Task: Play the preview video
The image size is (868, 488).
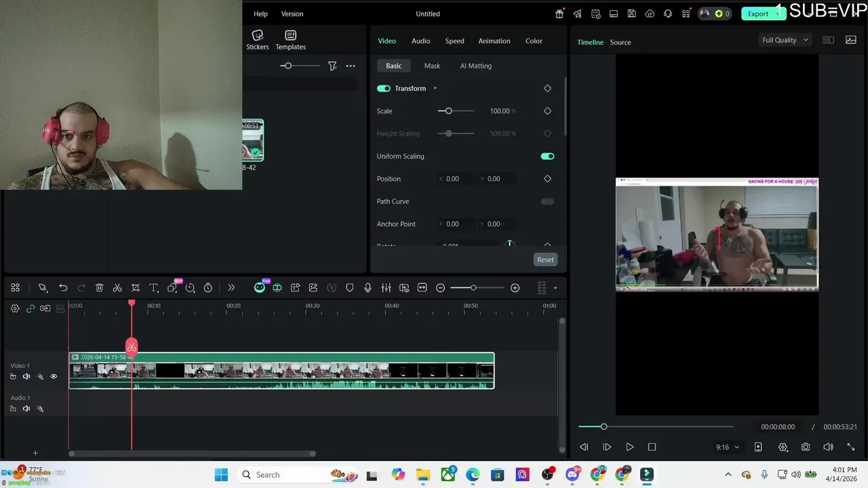Action: coord(629,447)
